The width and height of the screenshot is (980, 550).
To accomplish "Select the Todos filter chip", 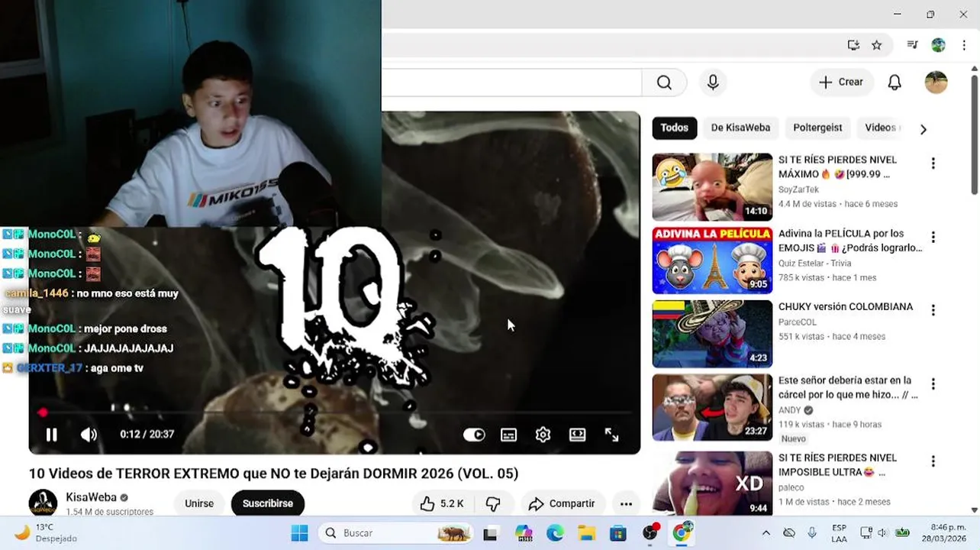I will coord(675,128).
